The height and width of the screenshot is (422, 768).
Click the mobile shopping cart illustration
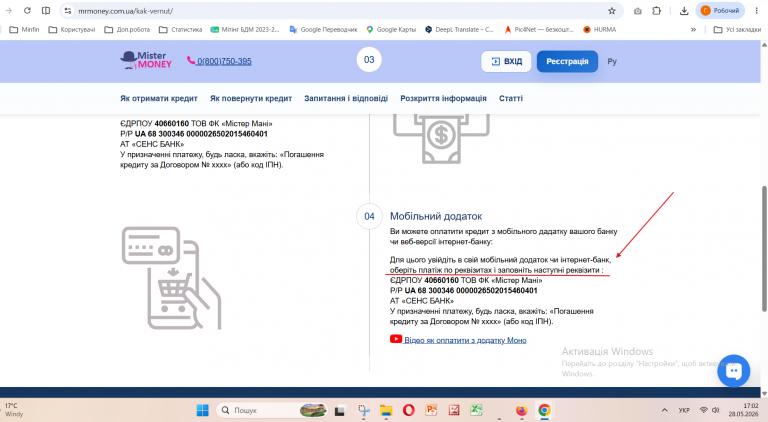click(x=171, y=278)
